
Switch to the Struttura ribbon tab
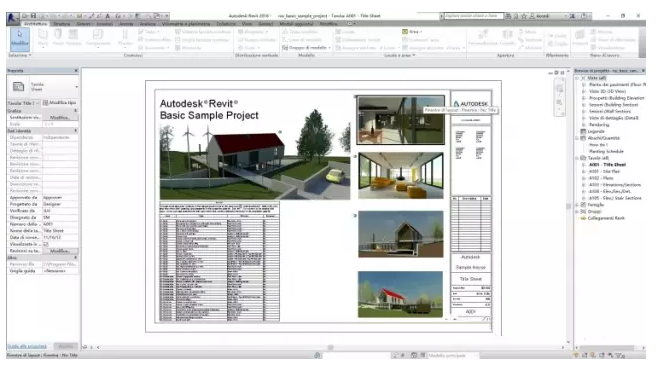pyautogui.click(x=62, y=24)
